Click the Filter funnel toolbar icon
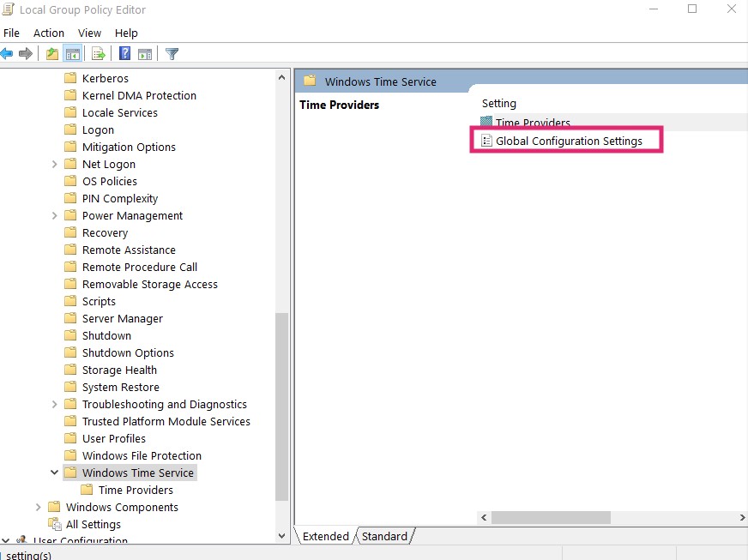Viewport: 748px width, 560px height. (172, 54)
